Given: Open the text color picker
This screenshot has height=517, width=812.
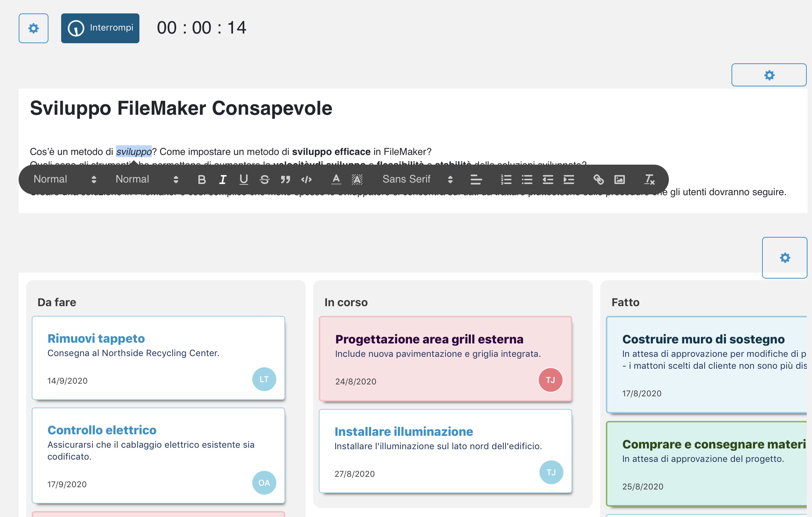Looking at the screenshot, I should pos(336,180).
